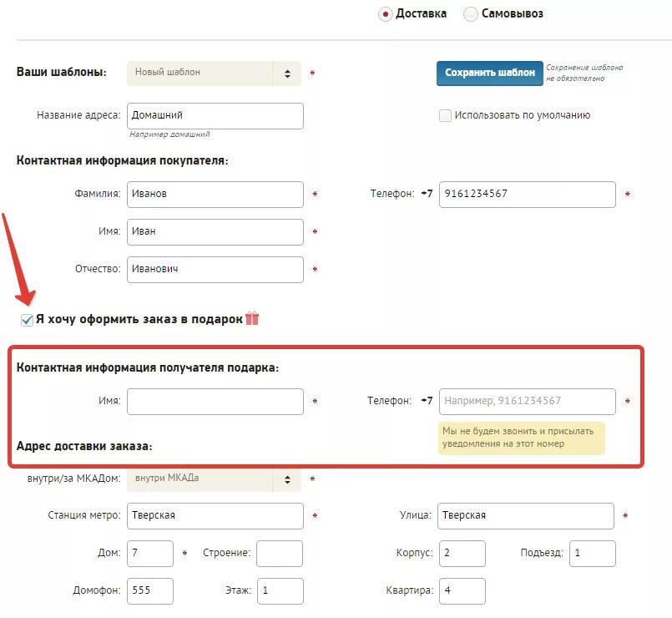Click the Строение input field
The height and width of the screenshot is (618, 672).
pyautogui.click(x=280, y=554)
